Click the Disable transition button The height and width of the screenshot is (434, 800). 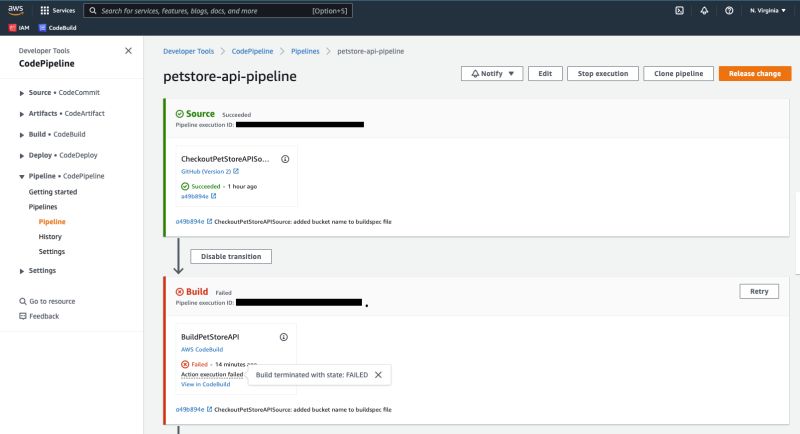(x=231, y=257)
